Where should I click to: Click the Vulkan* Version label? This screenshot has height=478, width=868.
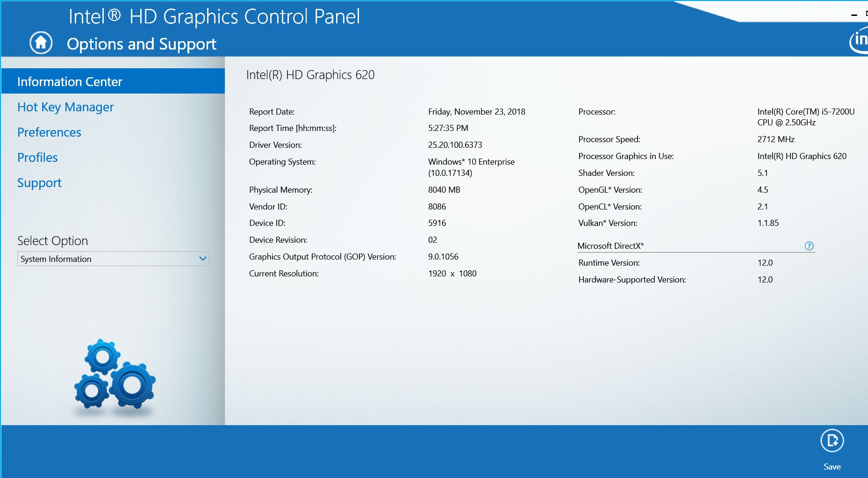[608, 223]
